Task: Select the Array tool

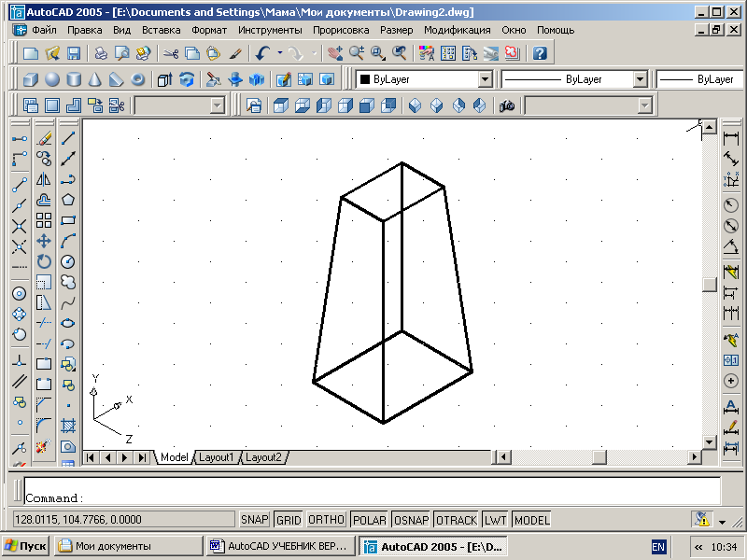Action: point(44,220)
